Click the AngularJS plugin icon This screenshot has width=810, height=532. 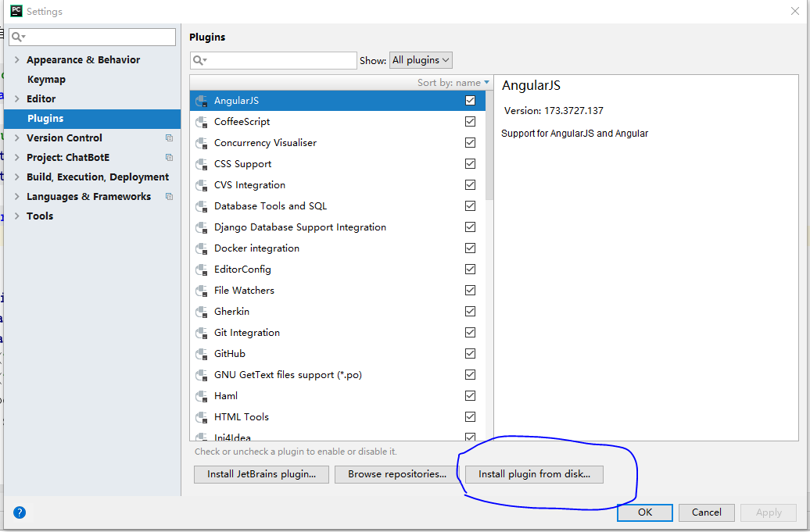[x=202, y=101]
